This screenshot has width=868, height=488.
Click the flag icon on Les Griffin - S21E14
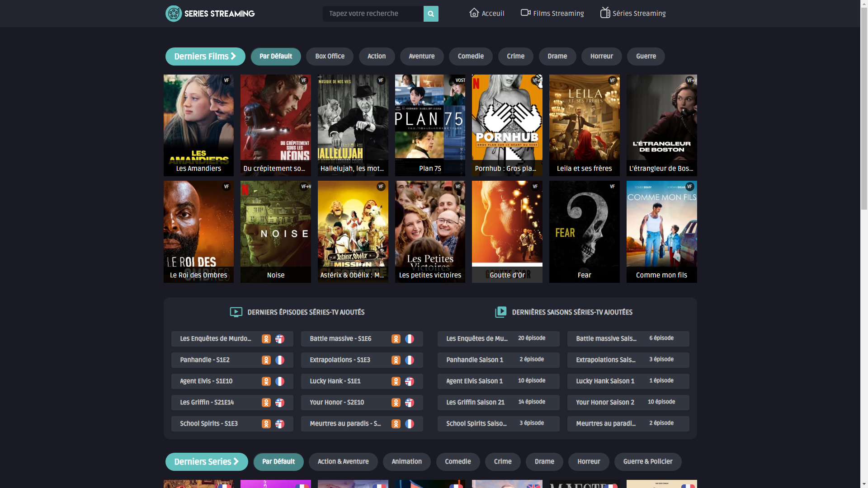click(x=280, y=403)
